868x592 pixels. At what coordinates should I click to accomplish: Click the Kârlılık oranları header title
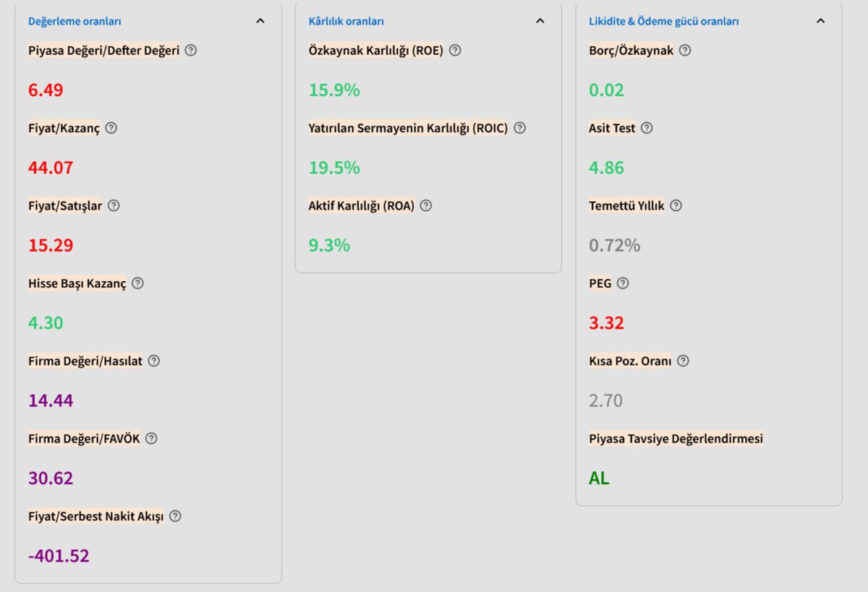[346, 22]
